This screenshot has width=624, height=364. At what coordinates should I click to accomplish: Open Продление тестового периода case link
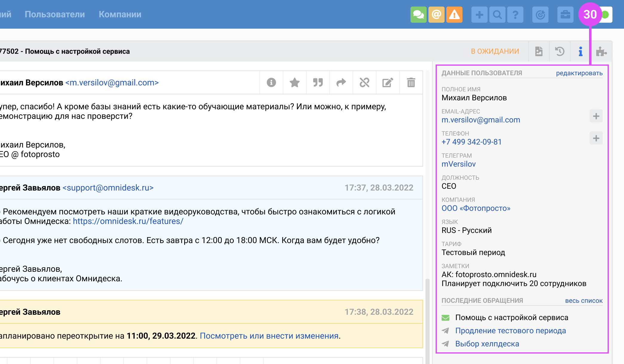[510, 331]
